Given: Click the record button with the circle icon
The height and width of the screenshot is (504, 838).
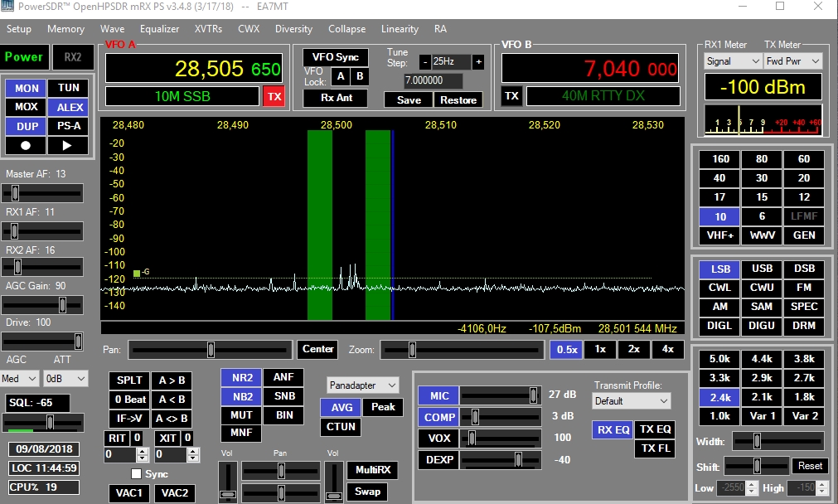Looking at the screenshot, I should [27, 145].
